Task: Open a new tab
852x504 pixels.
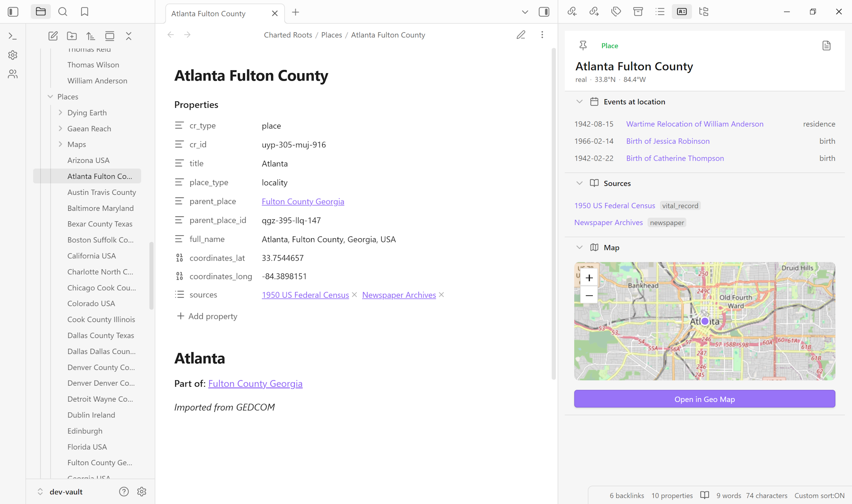Action: tap(296, 12)
